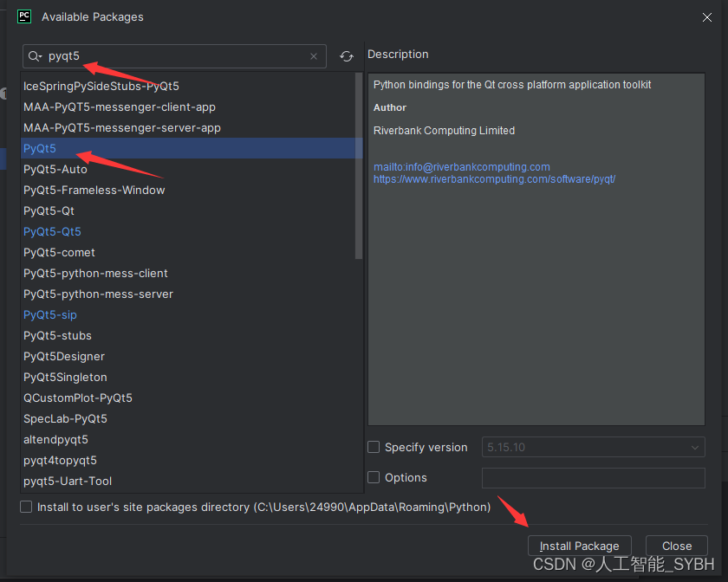Select the PyQt5-Qt package
This screenshot has width=728, height=582.
point(192,210)
